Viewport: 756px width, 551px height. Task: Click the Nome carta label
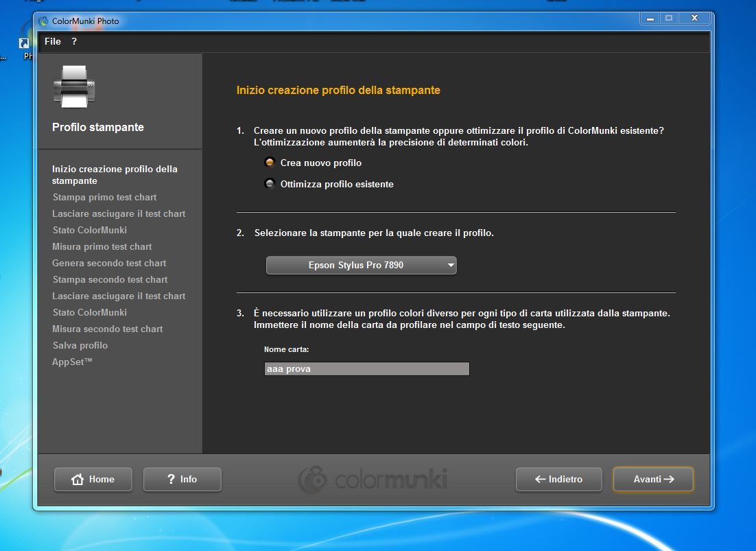(x=286, y=349)
